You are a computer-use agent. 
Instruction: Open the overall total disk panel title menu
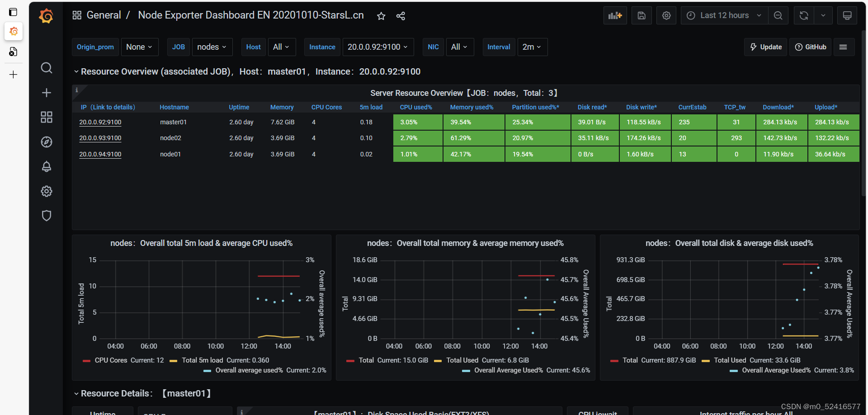pyautogui.click(x=729, y=243)
